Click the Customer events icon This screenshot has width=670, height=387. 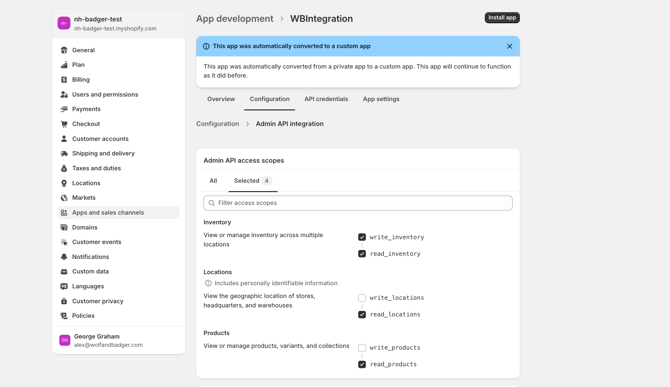64,242
